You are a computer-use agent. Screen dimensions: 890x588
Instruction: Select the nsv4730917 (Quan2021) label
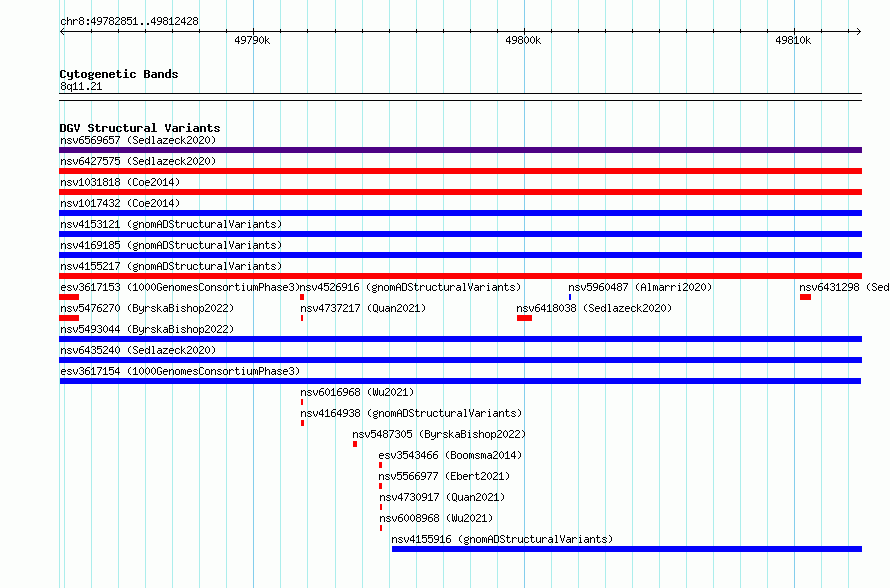pos(442,497)
